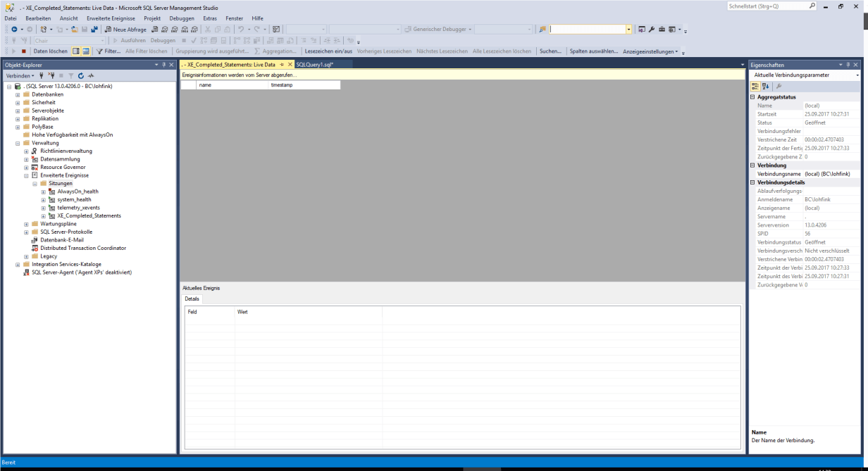Click the Datensammlung icon
The height and width of the screenshot is (471, 868).
pos(35,159)
